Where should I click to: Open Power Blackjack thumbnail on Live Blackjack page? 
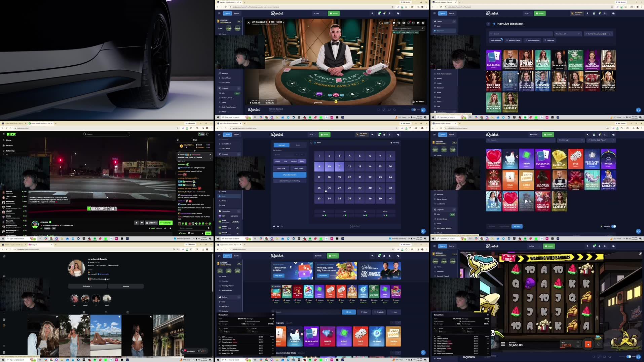(x=543, y=81)
